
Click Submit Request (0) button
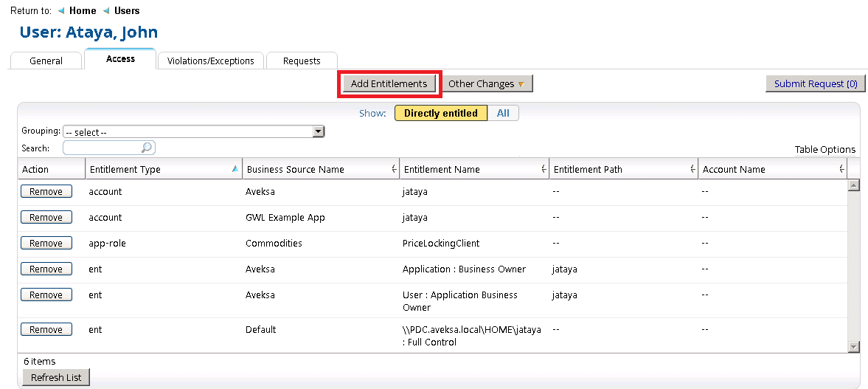[x=814, y=83]
